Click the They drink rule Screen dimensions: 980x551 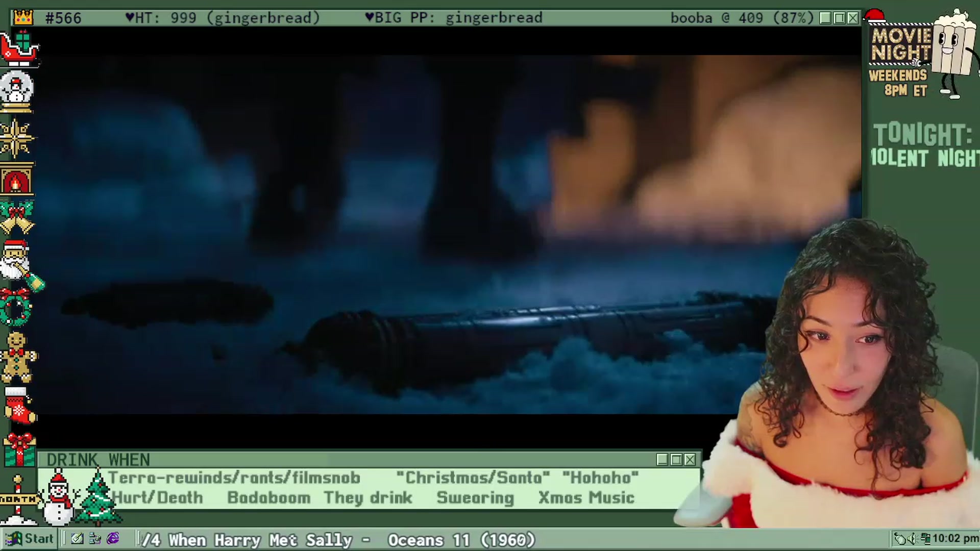coord(367,497)
